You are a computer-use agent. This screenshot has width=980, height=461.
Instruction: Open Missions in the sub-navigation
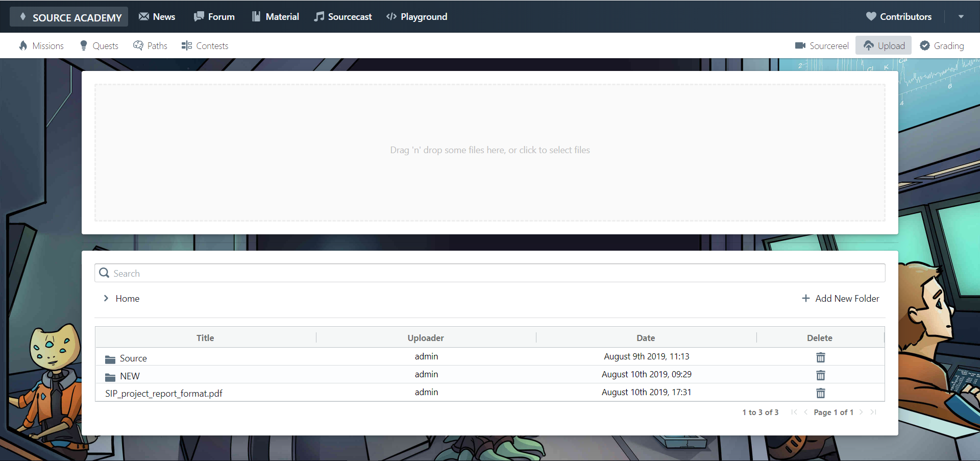tap(41, 46)
